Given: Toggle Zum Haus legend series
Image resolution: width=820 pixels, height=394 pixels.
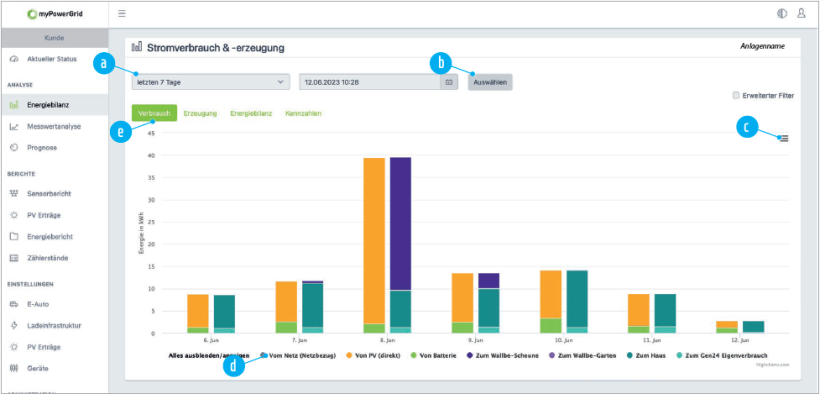Looking at the screenshot, I should click(x=645, y=356).
